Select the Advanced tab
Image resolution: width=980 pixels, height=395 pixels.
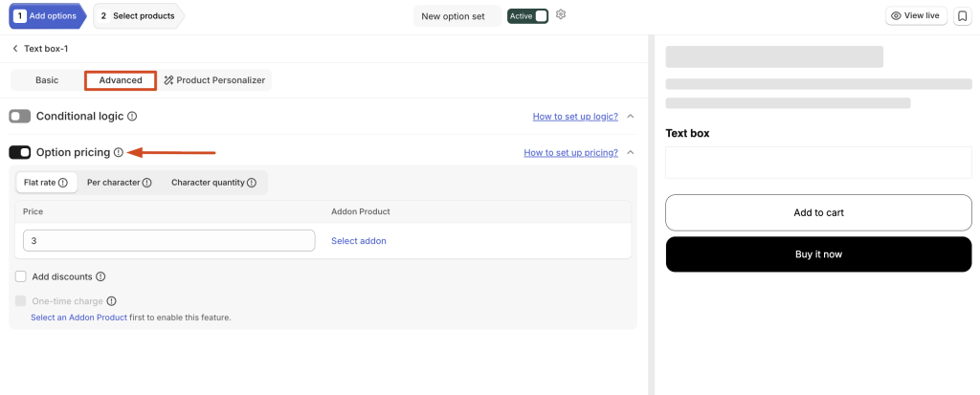tap(121, 80)
